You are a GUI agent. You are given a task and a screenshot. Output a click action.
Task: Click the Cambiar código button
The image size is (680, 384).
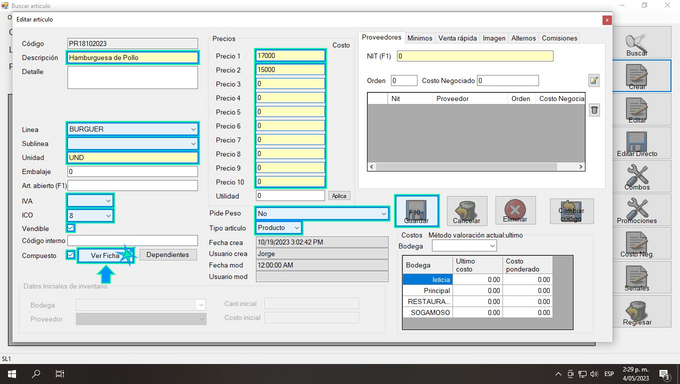coord(571,211)
